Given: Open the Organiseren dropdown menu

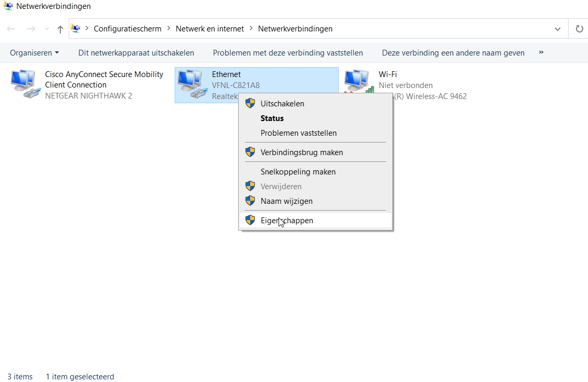Looking at the screenshot, I should tap(34, 53).
